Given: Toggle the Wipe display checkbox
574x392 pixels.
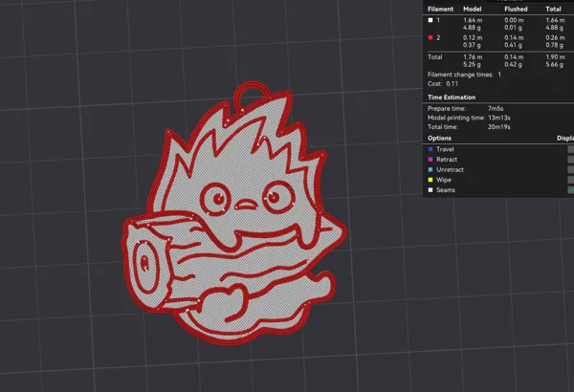Looking at the screenshot, I should pyautogui.click(x=571, y=180).
